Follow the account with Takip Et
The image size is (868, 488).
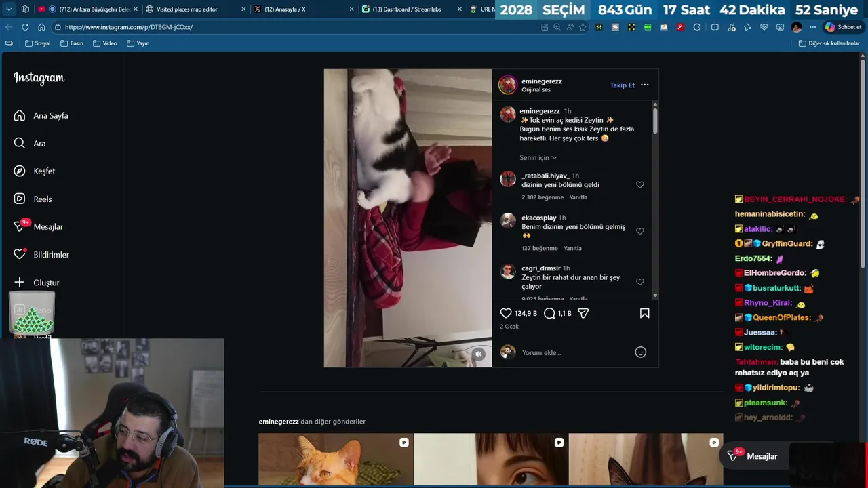point(622,85)
